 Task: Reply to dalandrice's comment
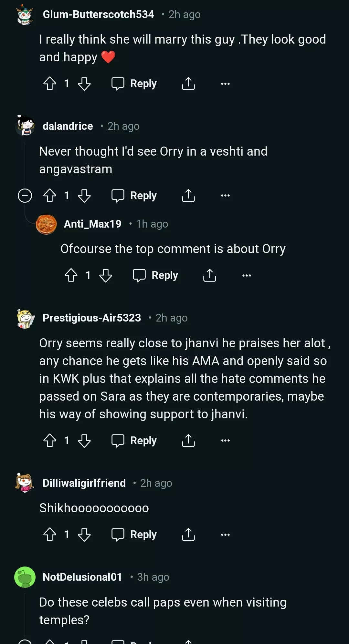coord(134,196)
